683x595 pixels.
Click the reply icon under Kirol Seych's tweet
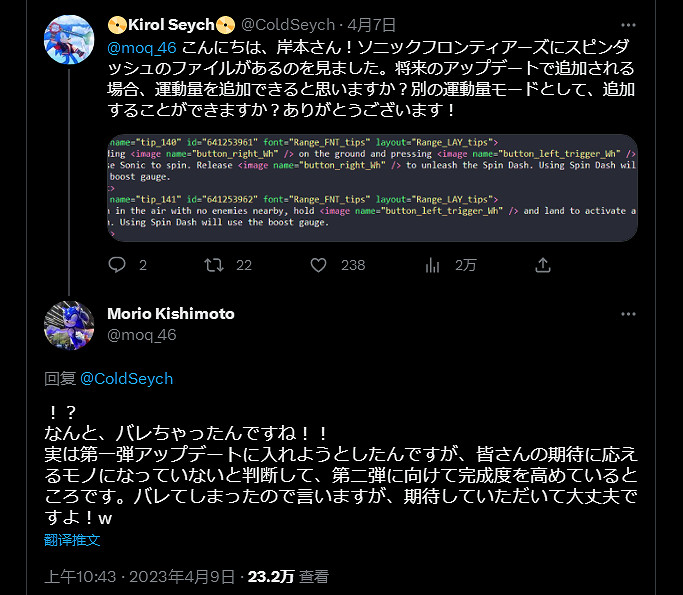[x=116, y=265]
